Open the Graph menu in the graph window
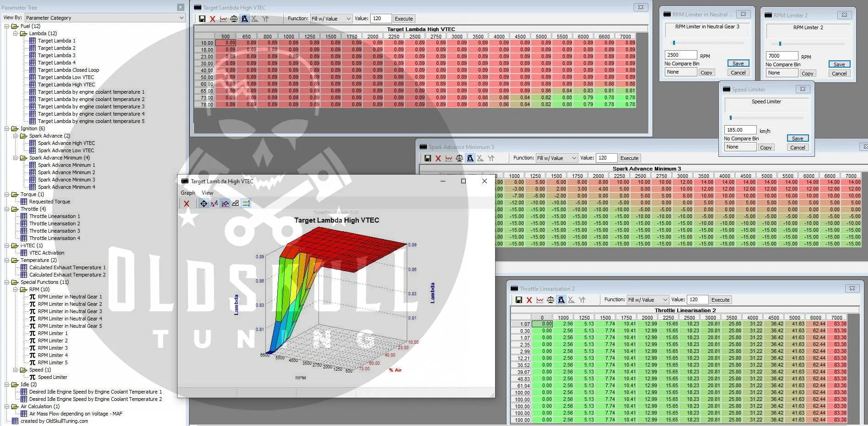Image resolution: width=868 pixels, height=426 pixels. [x=188, y=193]
